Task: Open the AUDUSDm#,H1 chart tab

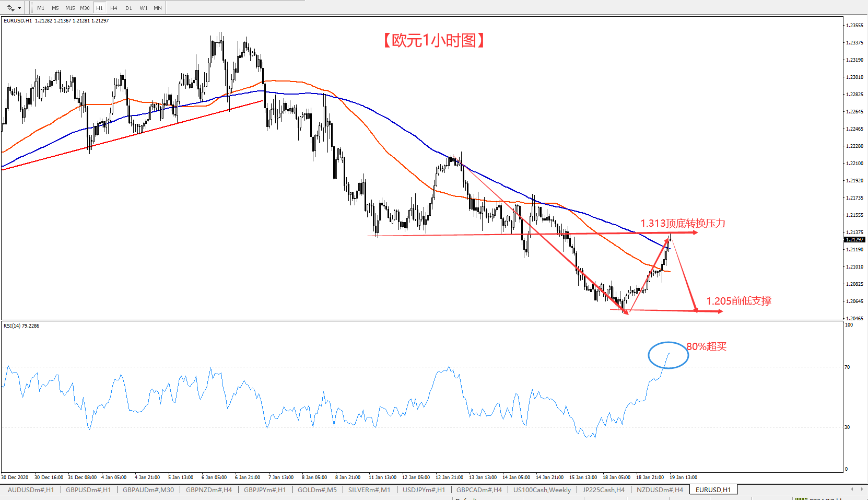Action: [x=31, y=490]
